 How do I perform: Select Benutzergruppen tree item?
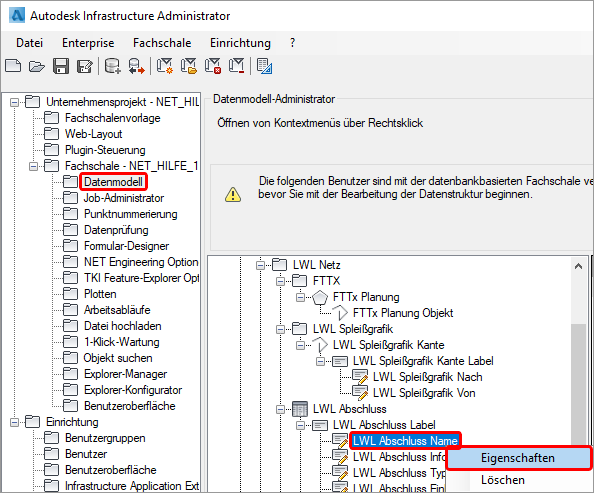click(105, 438)
